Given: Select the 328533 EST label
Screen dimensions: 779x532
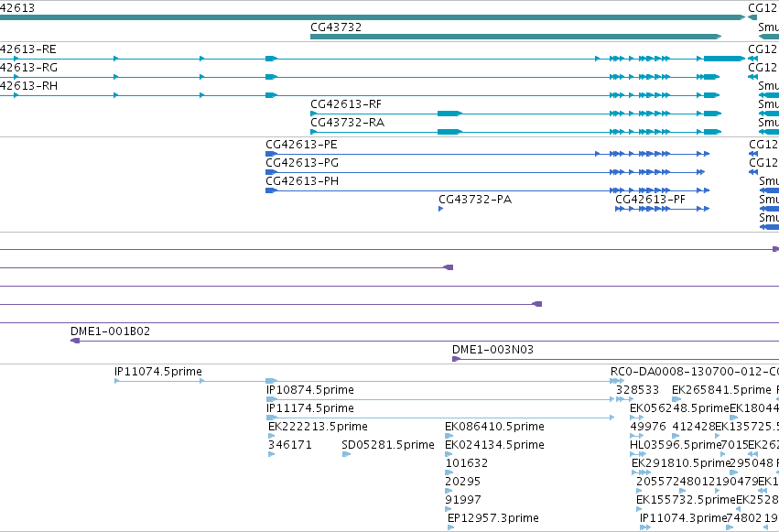Looking at the screenshot, I should click(637, 390).
